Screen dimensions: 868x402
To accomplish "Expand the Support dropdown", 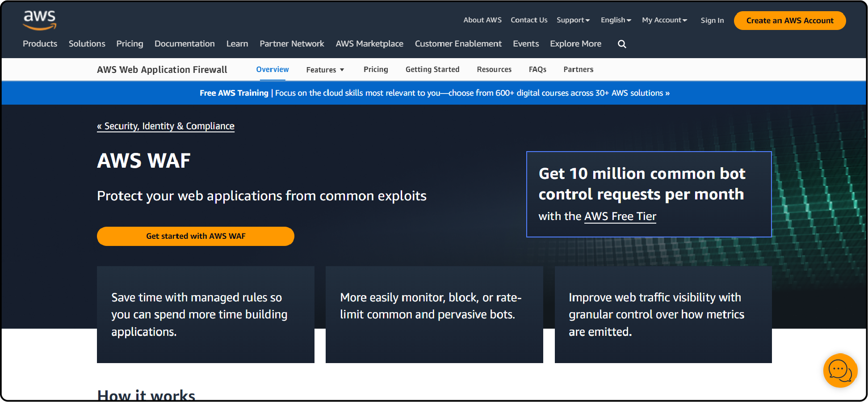I will click(x=573, y=20).
